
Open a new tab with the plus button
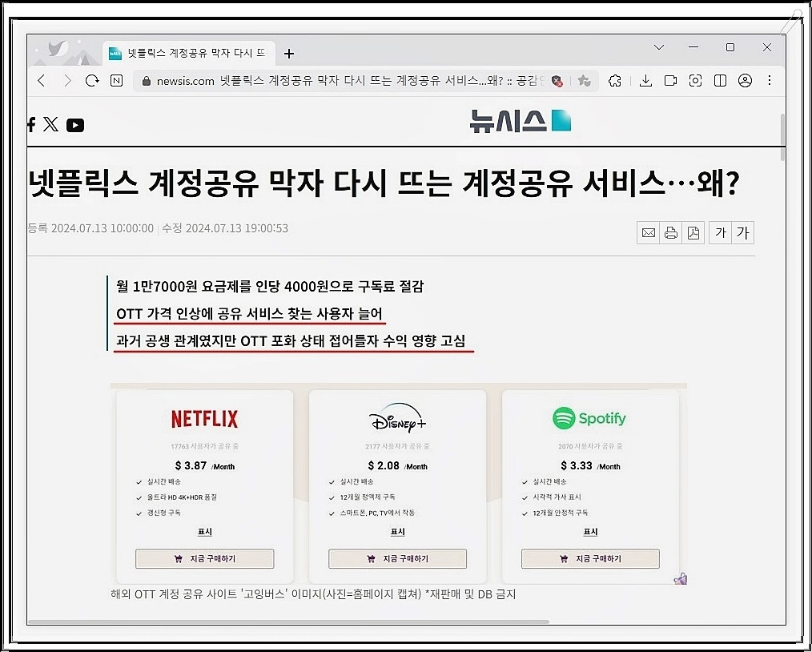click(x=289, y=54)
